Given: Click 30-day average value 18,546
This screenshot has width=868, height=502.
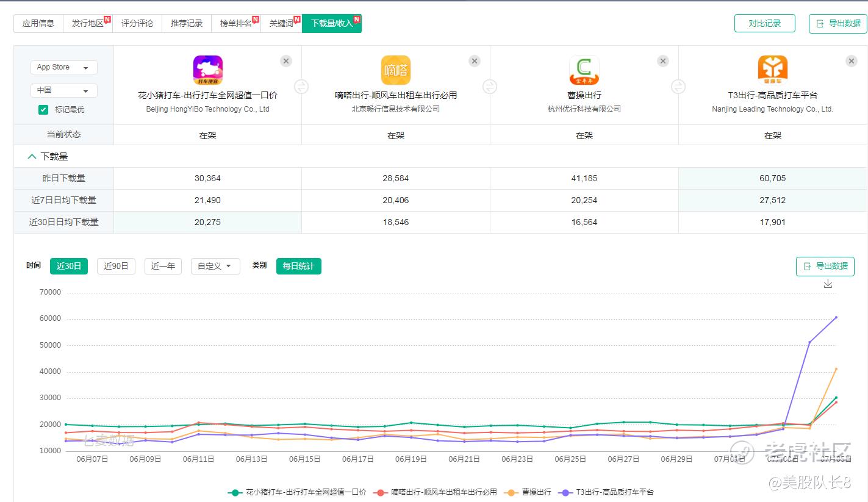Looking at the screenshot, I should pyautogui.click(x=396, y=222).
